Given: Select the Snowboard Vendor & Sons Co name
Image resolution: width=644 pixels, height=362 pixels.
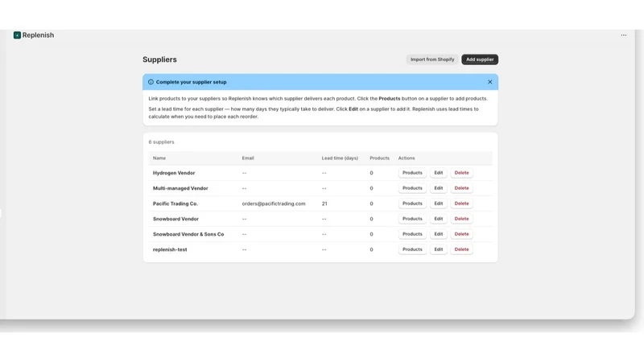Looking at the screenshot, I should click(x=188, y=234).
